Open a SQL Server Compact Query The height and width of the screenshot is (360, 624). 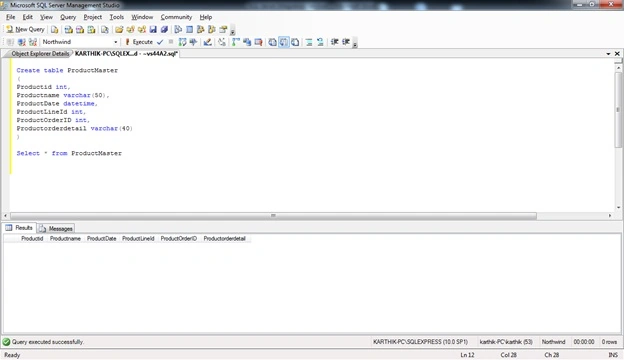coord(105,29)
